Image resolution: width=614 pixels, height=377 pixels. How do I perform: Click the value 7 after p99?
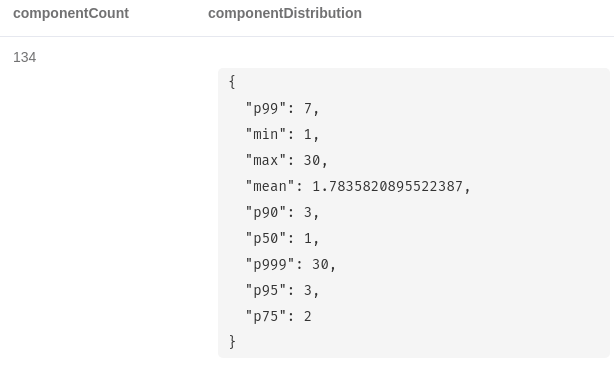(308, 109)
